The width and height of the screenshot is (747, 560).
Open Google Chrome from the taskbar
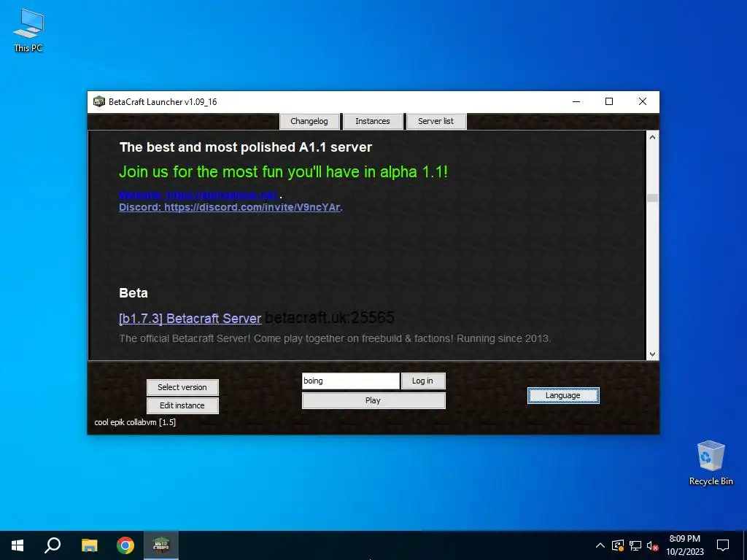125,545
